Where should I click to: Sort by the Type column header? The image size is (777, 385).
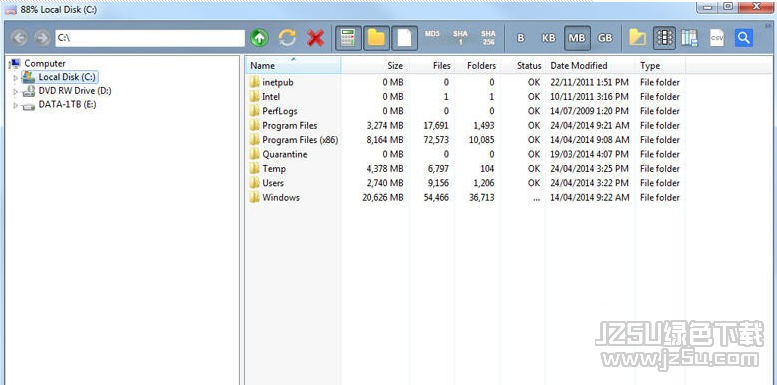point(661,65)
